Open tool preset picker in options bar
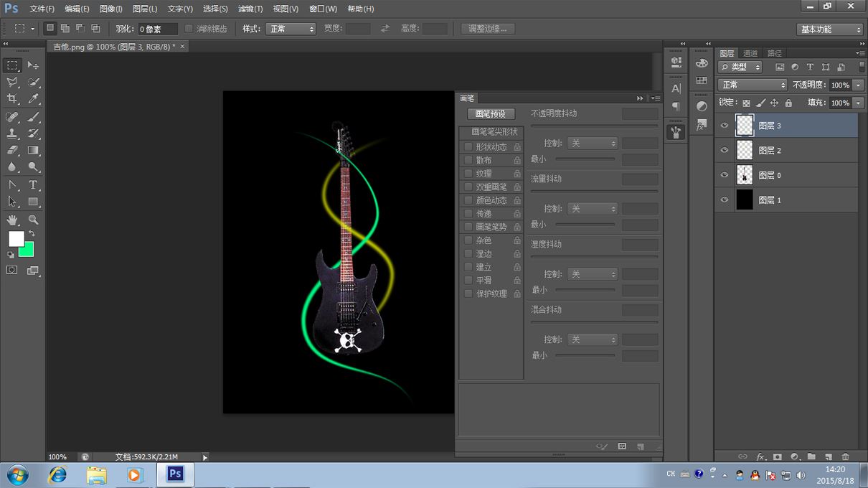868x488 pixels. click(24, 29)
